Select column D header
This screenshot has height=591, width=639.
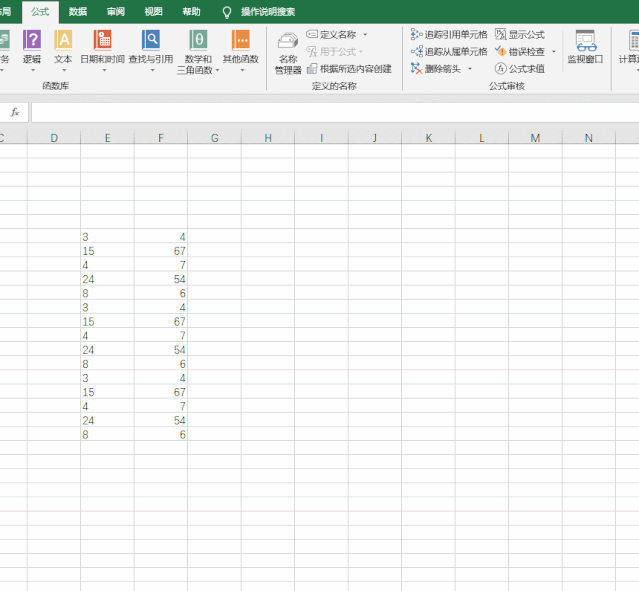[x=54, y=138]
